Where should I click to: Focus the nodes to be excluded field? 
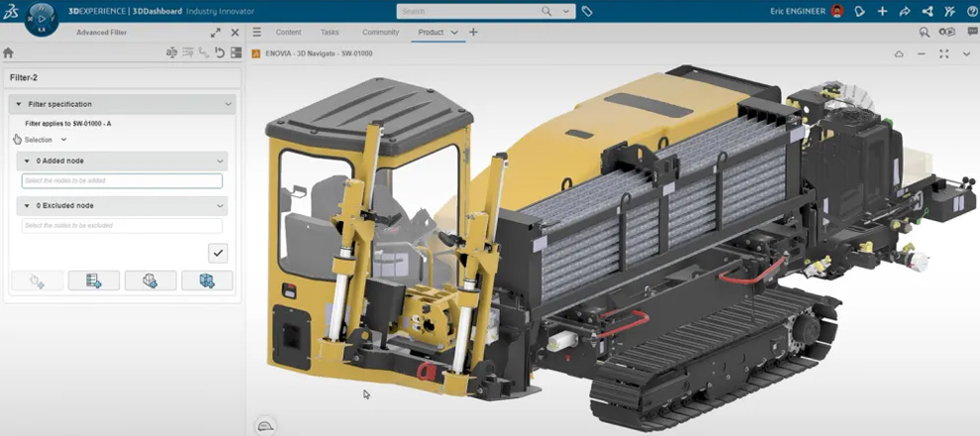[122, 225]
